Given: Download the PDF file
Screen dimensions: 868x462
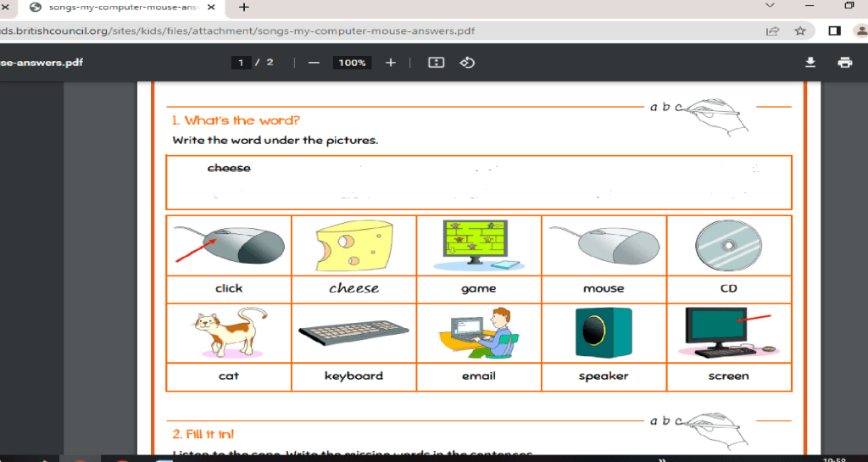Looking at the screenshot, I should [x=810, y=63].
